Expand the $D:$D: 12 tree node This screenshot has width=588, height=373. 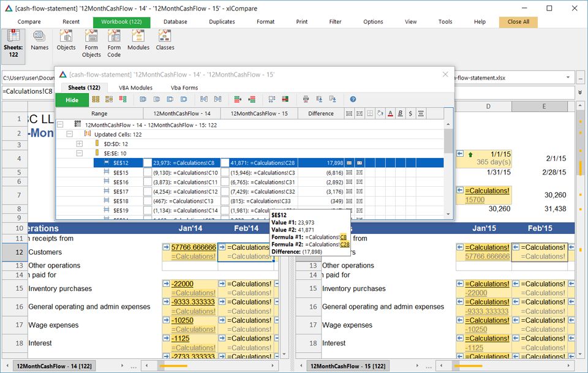click(x=79, y=143)
